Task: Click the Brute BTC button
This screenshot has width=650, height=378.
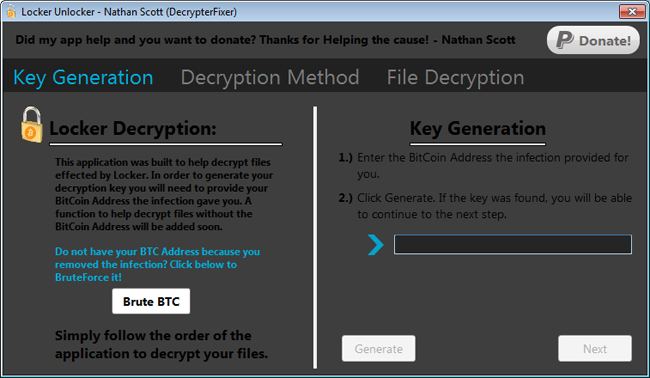Action: click(x=151, y=301)
